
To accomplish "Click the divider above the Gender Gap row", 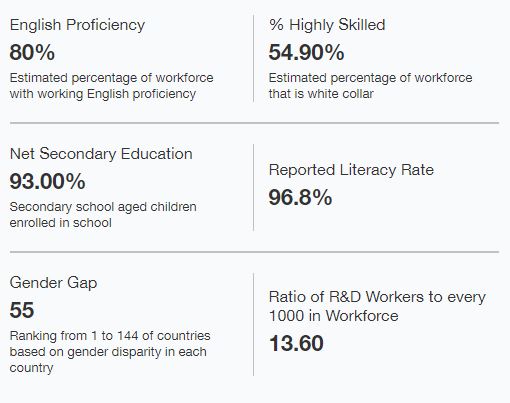I will coord(254,252).
